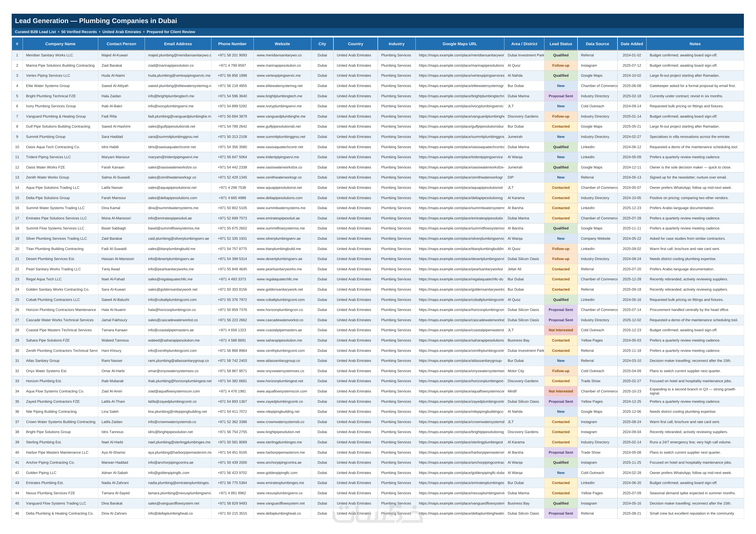Image resolution: width=756 pixels, height=534 pixels.
Task: Click the Company Name column header
Action: [x=60, y=44]
